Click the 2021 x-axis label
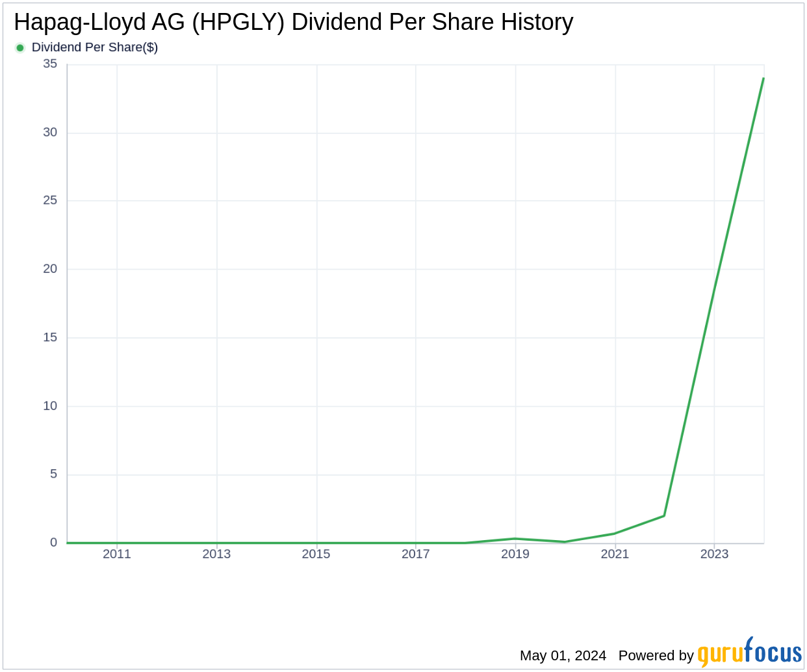807x672 pixels. click(615, 554)
